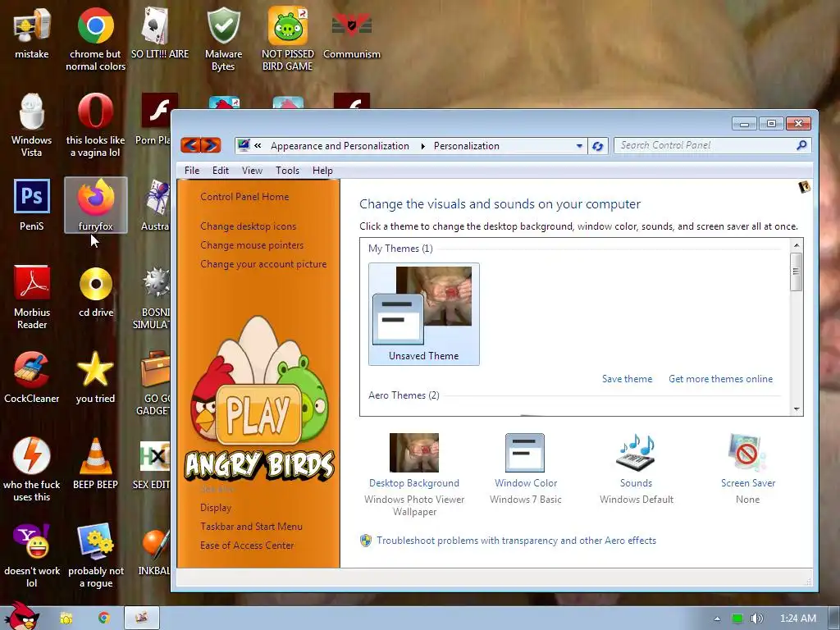This screenshot has width=840, height=630.
Task: Click the clock showing 1:24 AM
Action: (797, 619)
